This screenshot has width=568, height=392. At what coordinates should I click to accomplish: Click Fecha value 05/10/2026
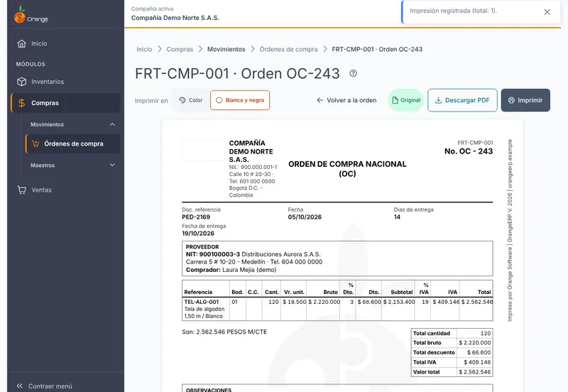coord(305,217)
